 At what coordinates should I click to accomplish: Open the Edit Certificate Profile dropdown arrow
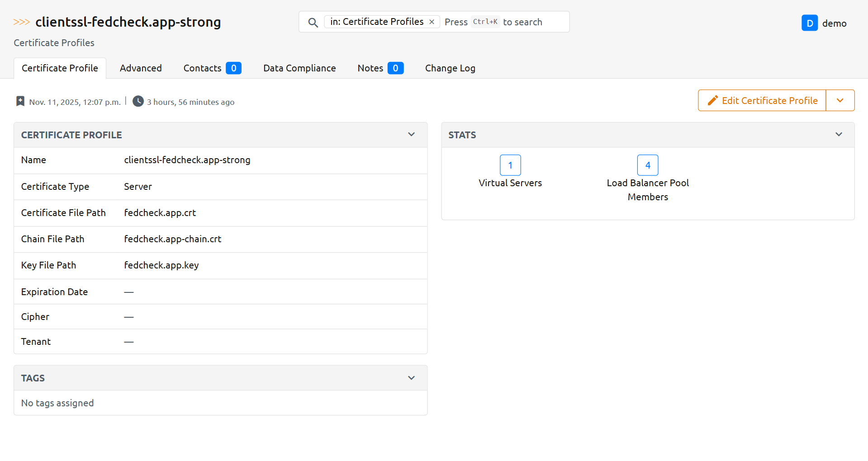point(840,100)
